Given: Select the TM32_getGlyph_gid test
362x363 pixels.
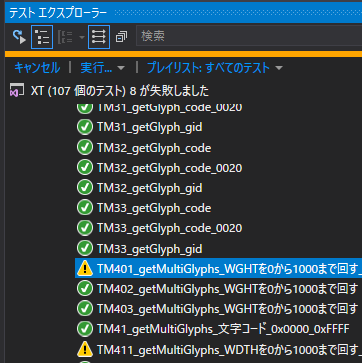Looking at the screenshot, I should pyautogui.click(x=149, y=188).
